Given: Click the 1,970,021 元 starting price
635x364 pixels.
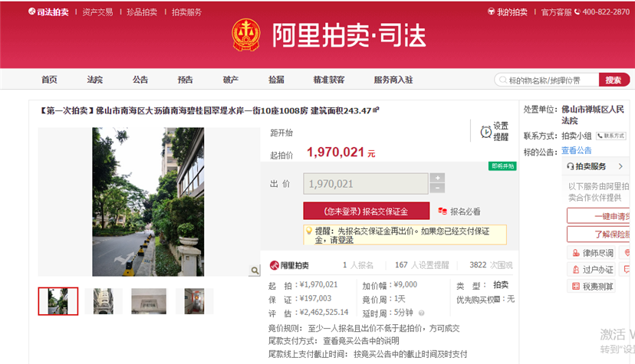Looking at the screenshot, I should [341, 152].
